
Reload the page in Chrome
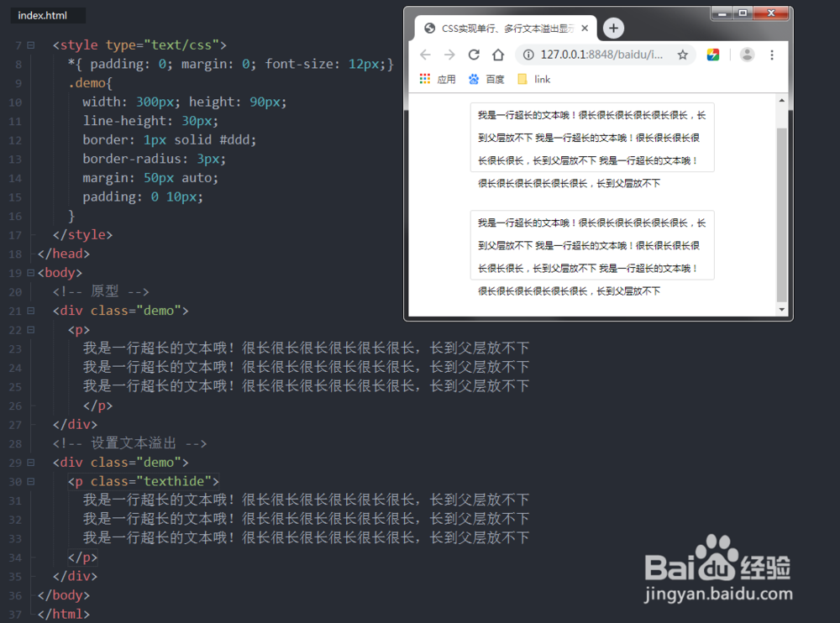click(474, 55)
